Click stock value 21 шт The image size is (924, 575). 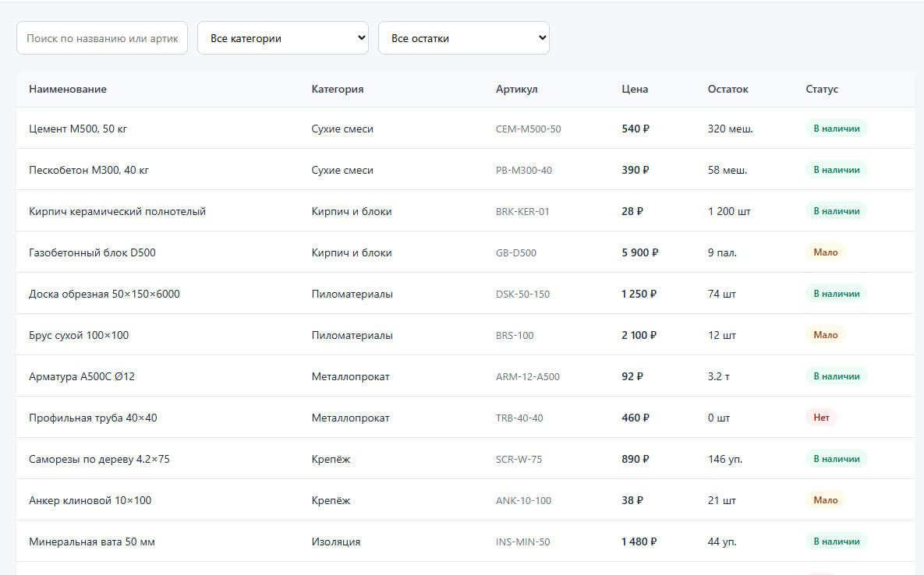(x=722, y=499)
